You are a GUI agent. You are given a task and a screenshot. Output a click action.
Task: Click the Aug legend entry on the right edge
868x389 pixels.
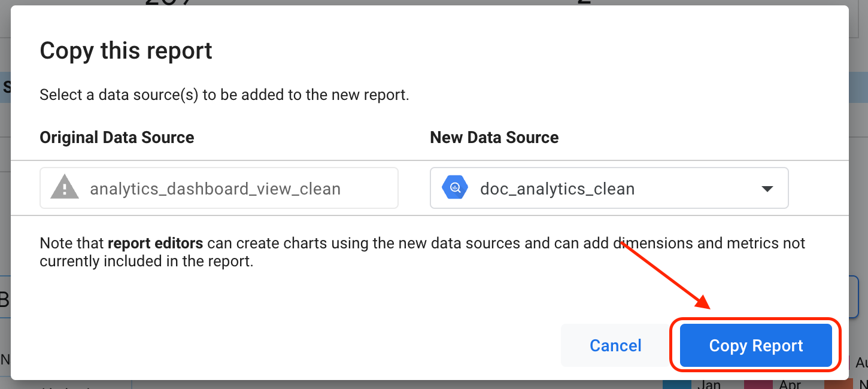pos(863,362)
